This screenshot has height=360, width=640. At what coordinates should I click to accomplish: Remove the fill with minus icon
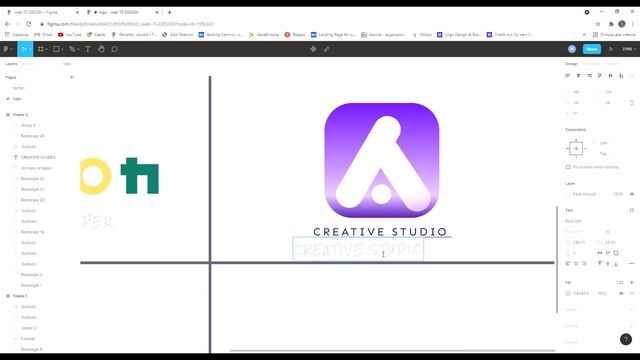point(632,293)
